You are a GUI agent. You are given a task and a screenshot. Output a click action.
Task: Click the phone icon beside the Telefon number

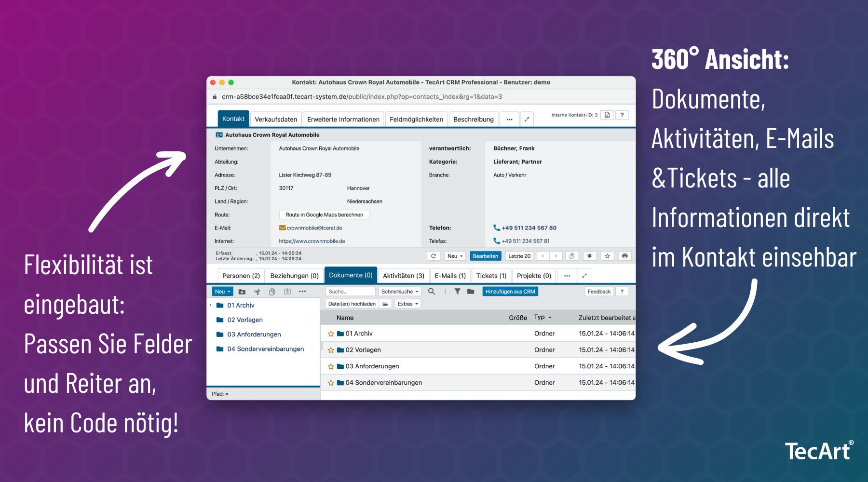(497, 228)
